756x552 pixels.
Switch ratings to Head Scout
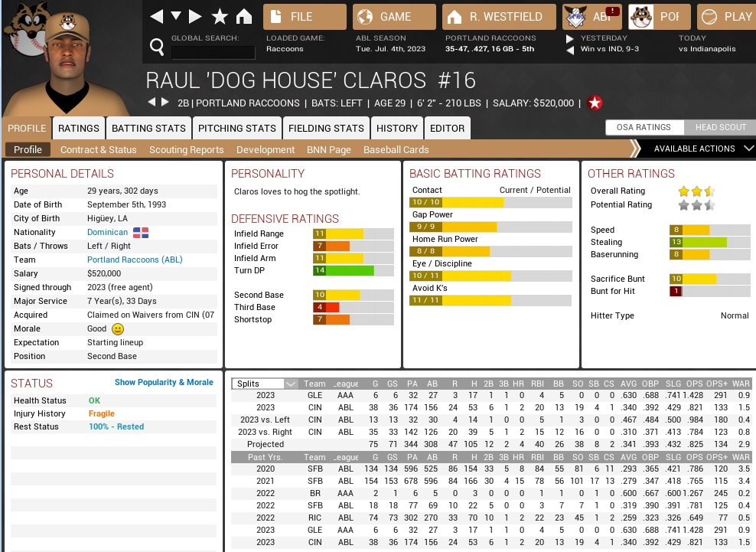tap(715, 127)
